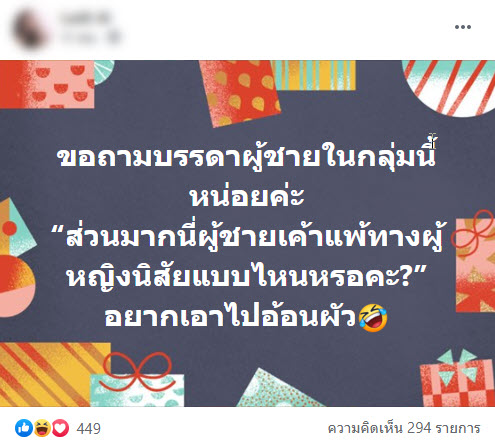Open the blurred post timestamp link
The width and height of the screenshot is (495, 446).
click(x=90, y=38)
